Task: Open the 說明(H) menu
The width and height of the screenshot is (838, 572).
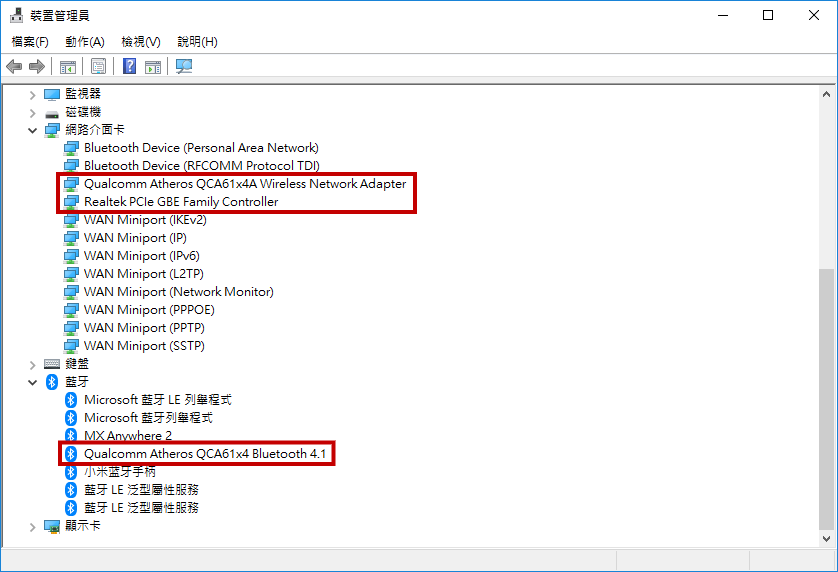Action: click(x=198, y=42)
